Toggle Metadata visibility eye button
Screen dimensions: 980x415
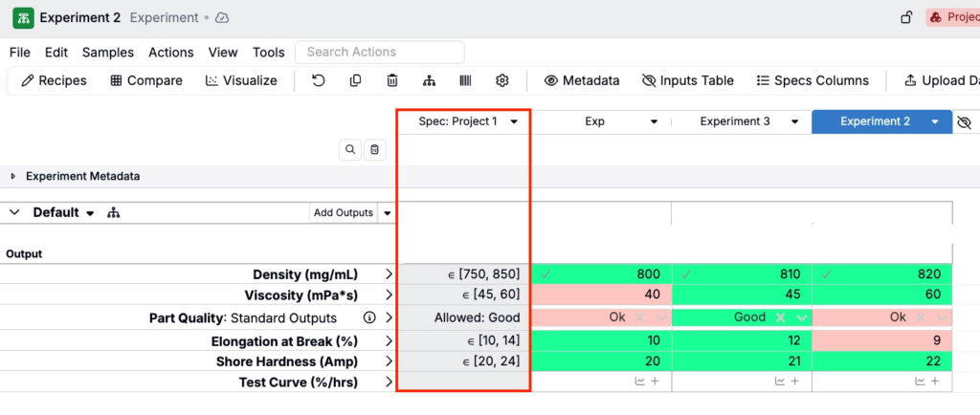[x=582, y=81]
